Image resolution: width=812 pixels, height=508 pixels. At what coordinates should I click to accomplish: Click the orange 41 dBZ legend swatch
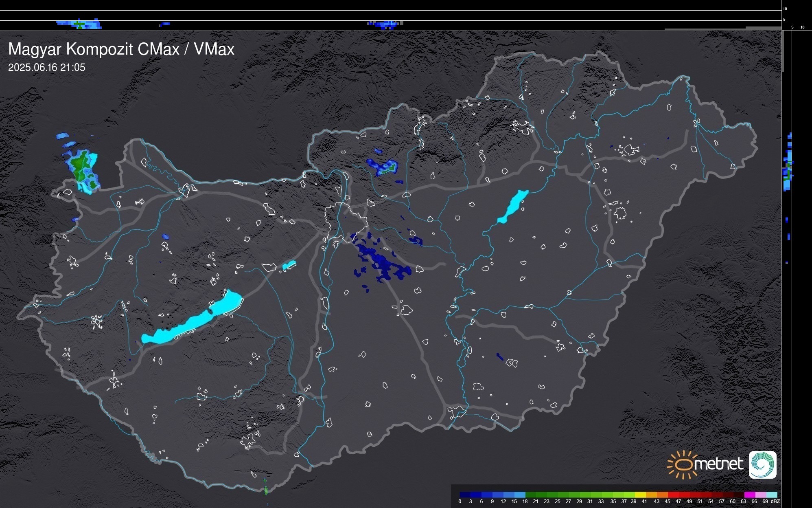(x=651, y=495)
